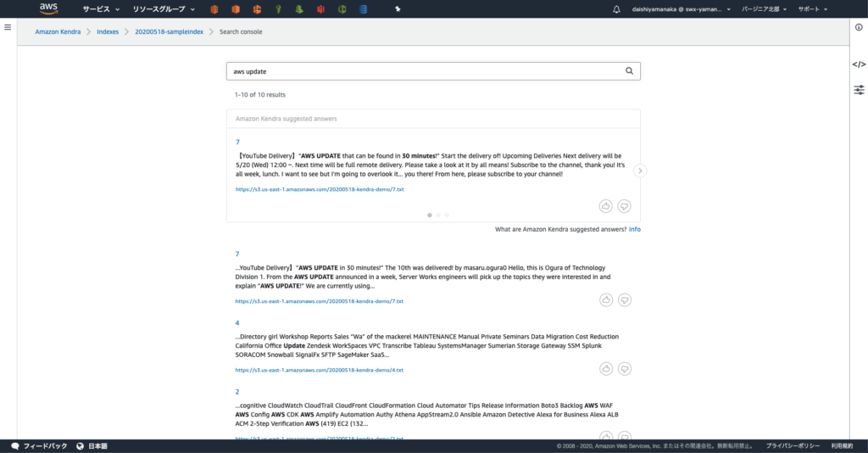Viewport: 868px width, 453px height.
Task: Thumbs down the suggested answer
Action: [x=625, y=205]
